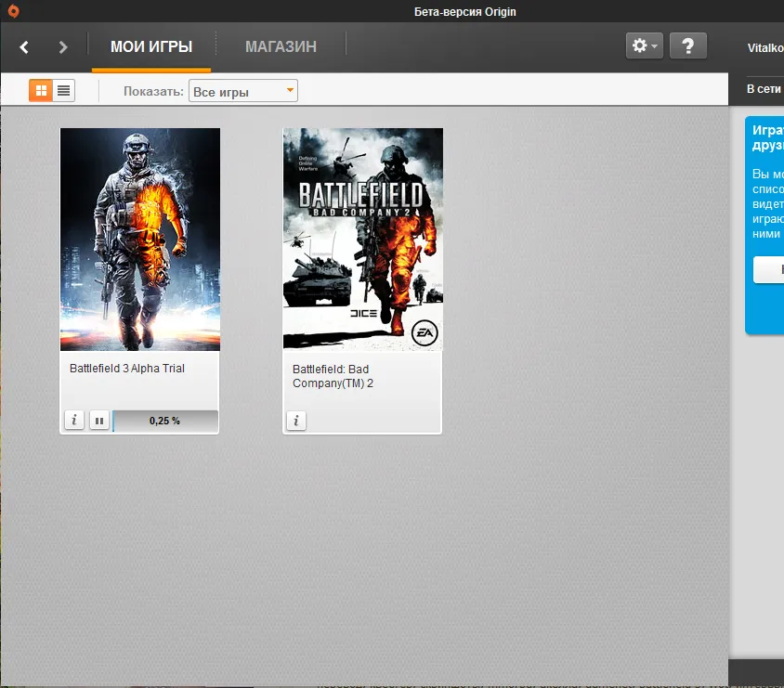Click the button in the friends panel
The width and height of the screenshot is (784, 688).
coord(769,270)
